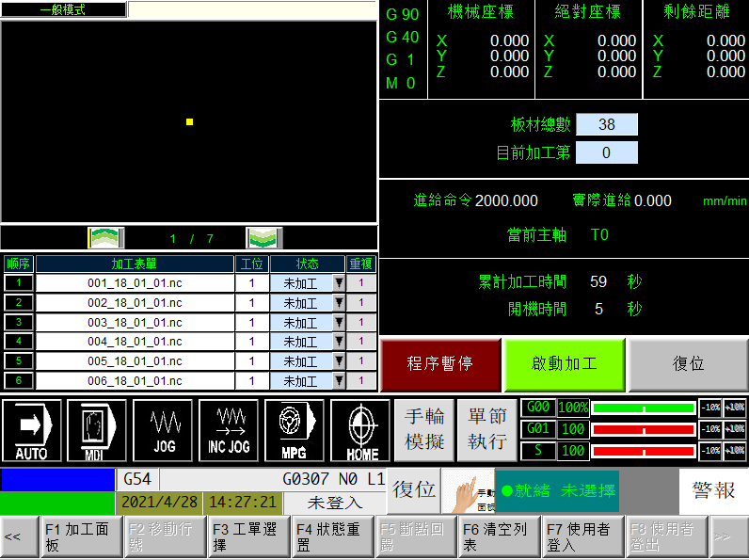The height and width of the screenshot is (560, 749).
Task: Click the 板材總數 input field
Action: click(606, 125)
